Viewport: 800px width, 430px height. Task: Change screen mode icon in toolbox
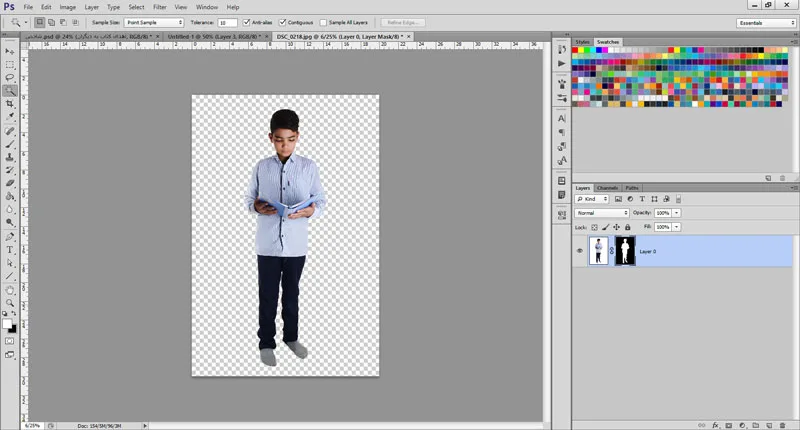[x=10, y=355]
